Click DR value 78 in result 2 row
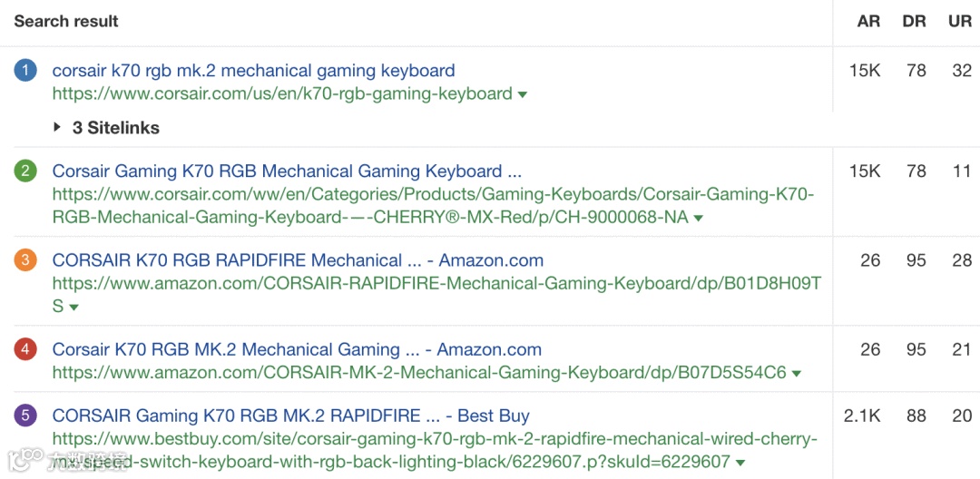 click(916, 171)
